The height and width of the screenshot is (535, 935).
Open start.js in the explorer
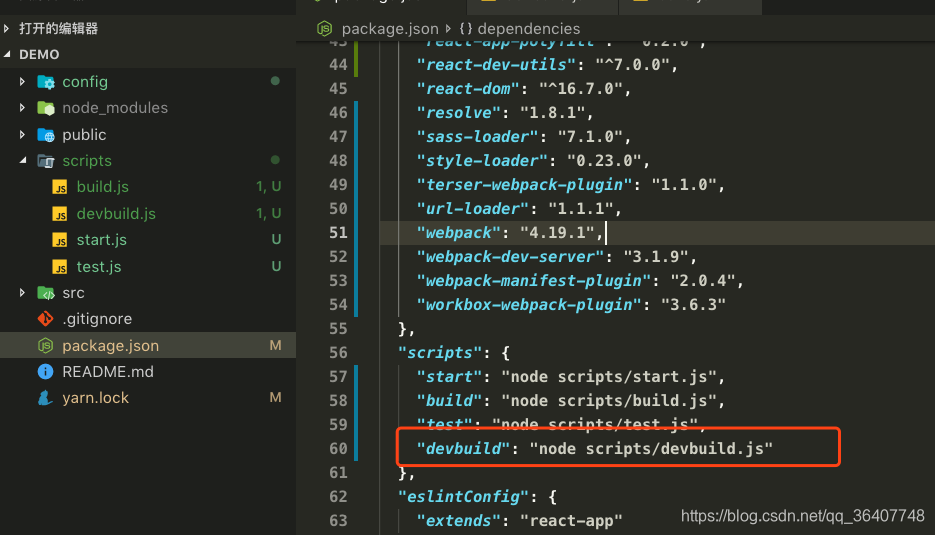[101, 240]
